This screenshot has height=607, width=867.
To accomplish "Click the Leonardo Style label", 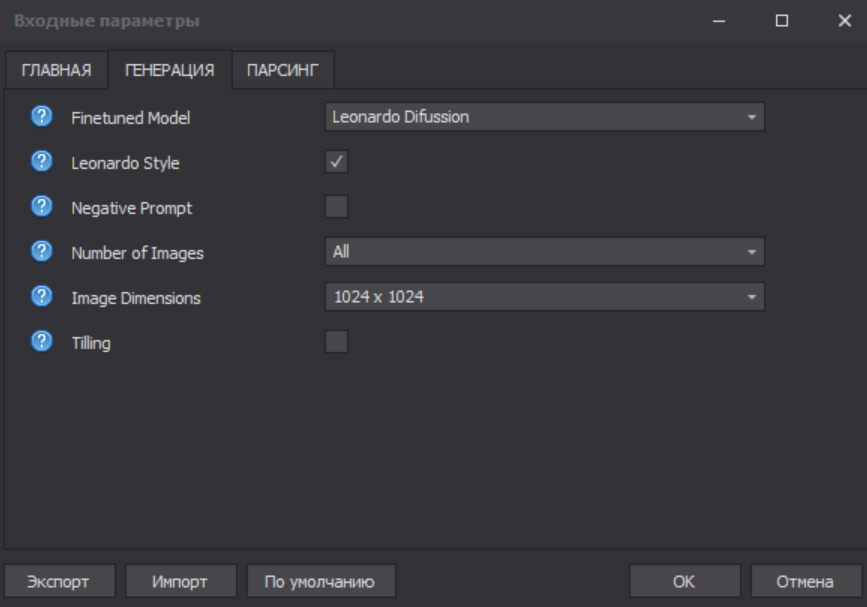I will click(126, 163).
